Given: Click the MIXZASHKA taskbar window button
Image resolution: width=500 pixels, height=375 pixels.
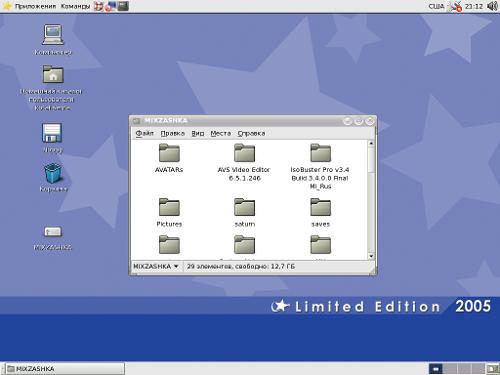Looking at the screenshot, I should tap(65, 369).
